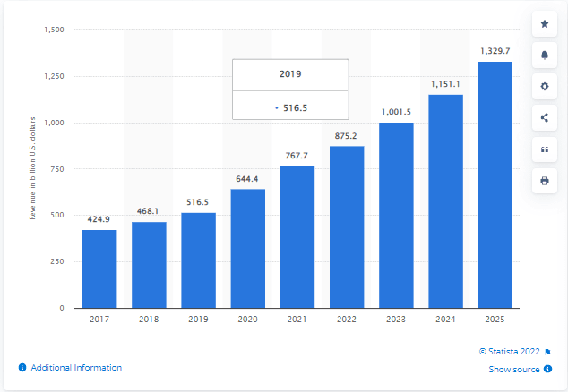Open chart settings with the gear icon

(544, 87)
